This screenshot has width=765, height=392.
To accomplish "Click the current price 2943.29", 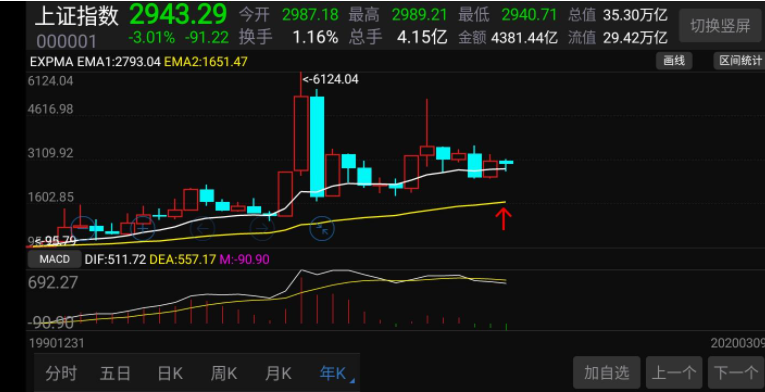I will point(178,14).
